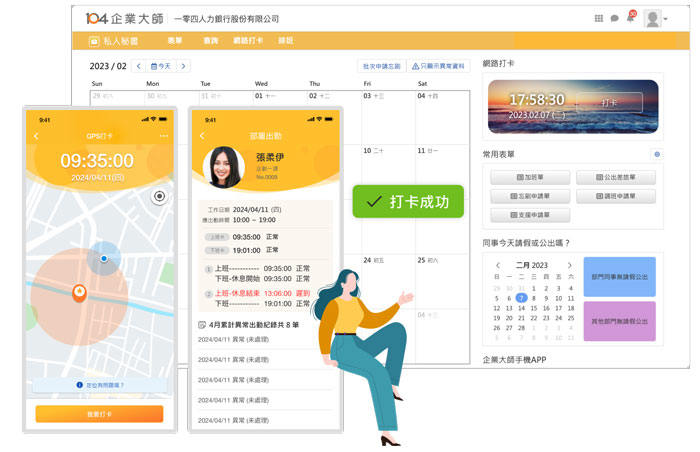Open the 支援申請單 form
The height and width of the screenshot is (452, 700).
pos(530,215)
